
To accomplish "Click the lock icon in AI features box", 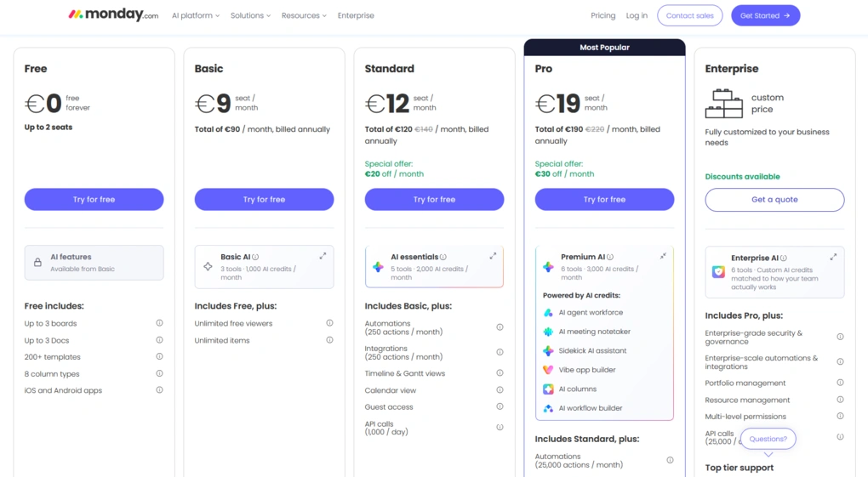I will tap(37, 262).
